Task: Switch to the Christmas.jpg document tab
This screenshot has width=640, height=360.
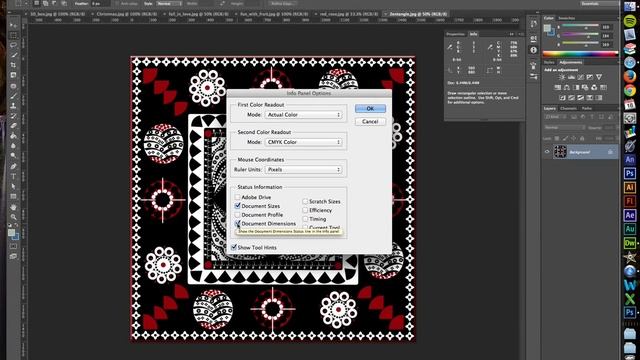Action: click(127, 14)
